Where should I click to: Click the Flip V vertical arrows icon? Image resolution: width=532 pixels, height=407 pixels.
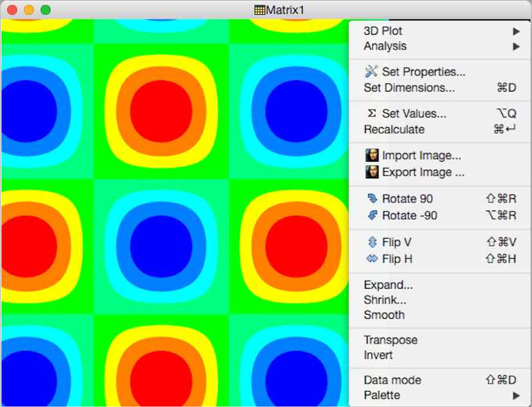tap(372, 242)
